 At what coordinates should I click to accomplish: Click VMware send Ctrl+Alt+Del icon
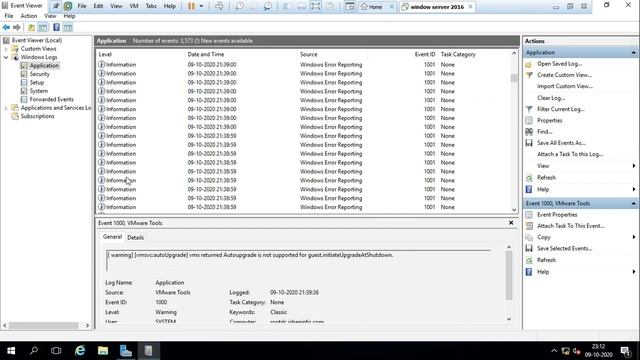coord(219,6)
